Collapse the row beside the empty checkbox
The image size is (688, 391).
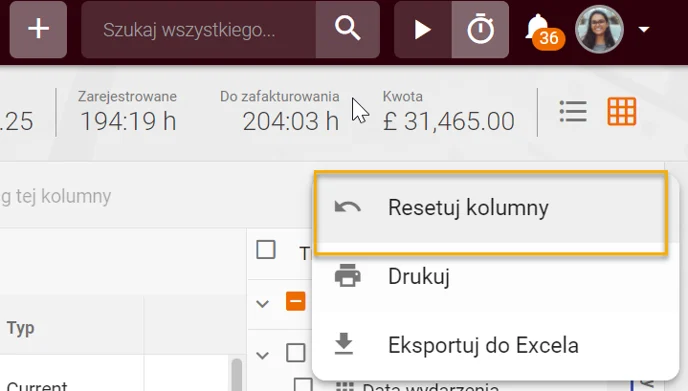click(262, 355)
